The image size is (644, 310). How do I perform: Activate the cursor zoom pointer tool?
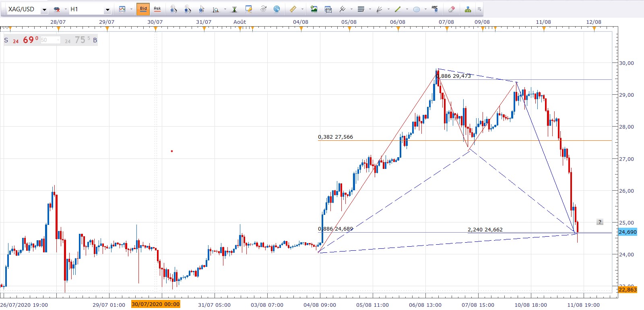click(x=202, y=9)
